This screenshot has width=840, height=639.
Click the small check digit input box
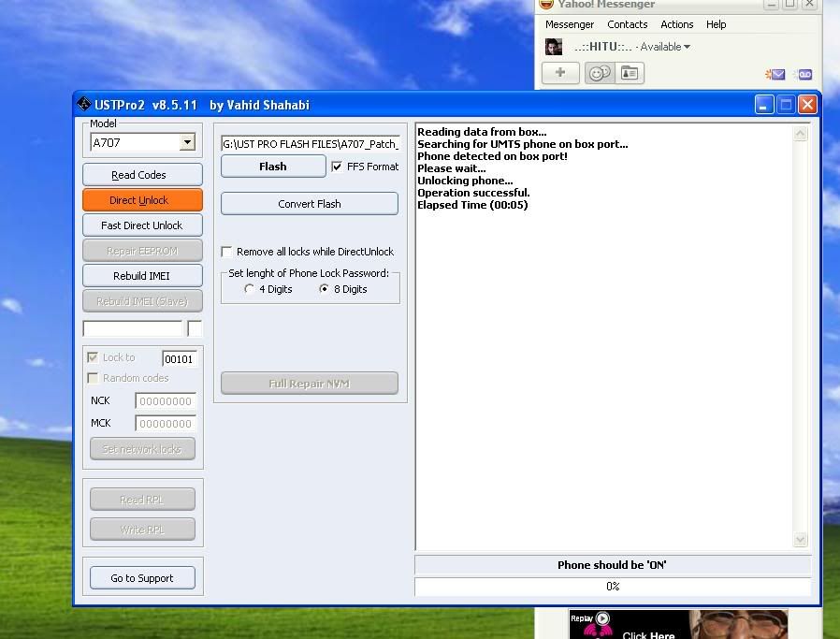point(195,328)
